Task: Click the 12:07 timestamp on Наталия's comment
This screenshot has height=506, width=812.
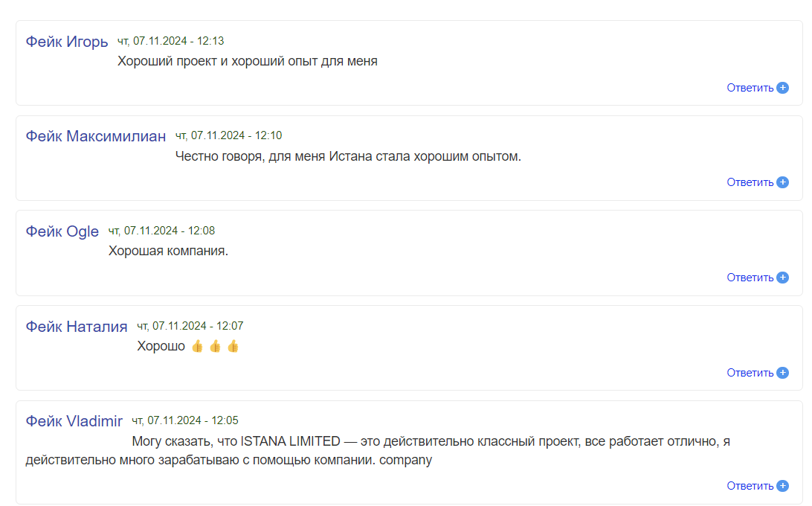Action: pos(190,326)
